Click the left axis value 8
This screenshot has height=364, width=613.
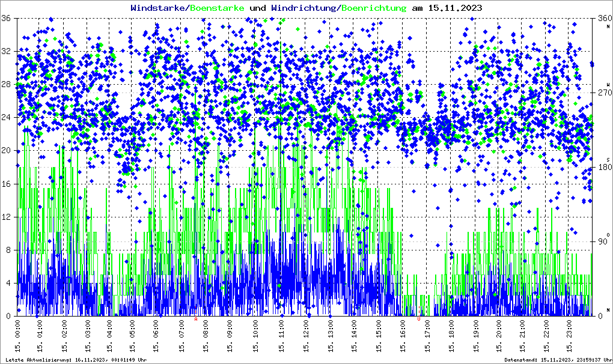point(8,250)
